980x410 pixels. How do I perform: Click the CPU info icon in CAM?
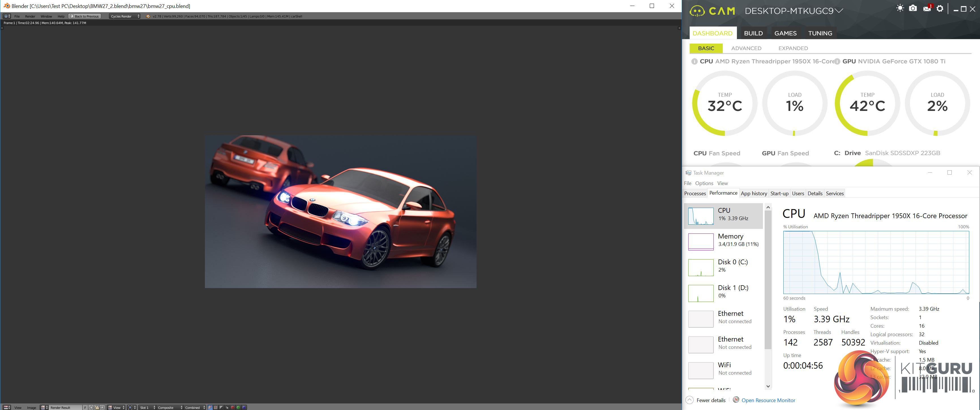(x=694, y=61)
